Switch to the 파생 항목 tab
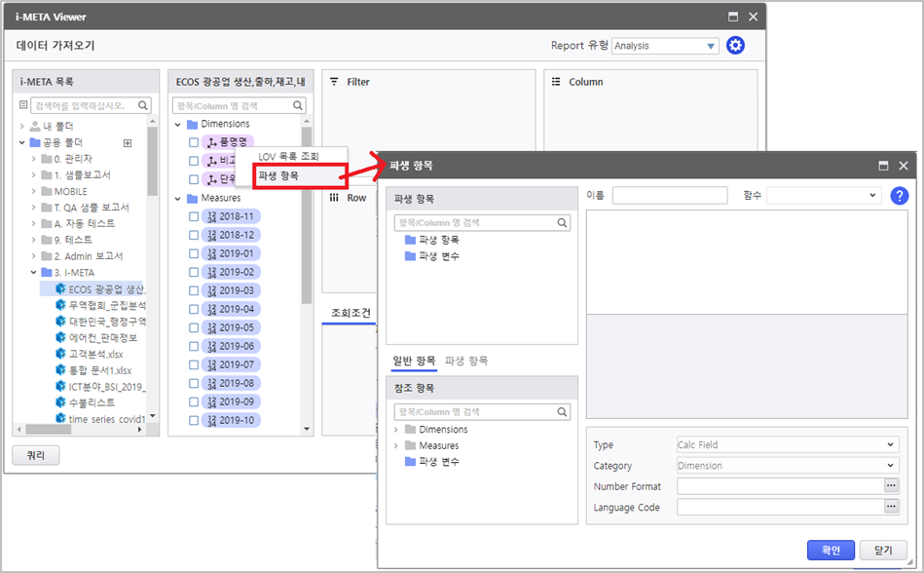The height and width of the screenshot is (573, 924). [466, 361]
